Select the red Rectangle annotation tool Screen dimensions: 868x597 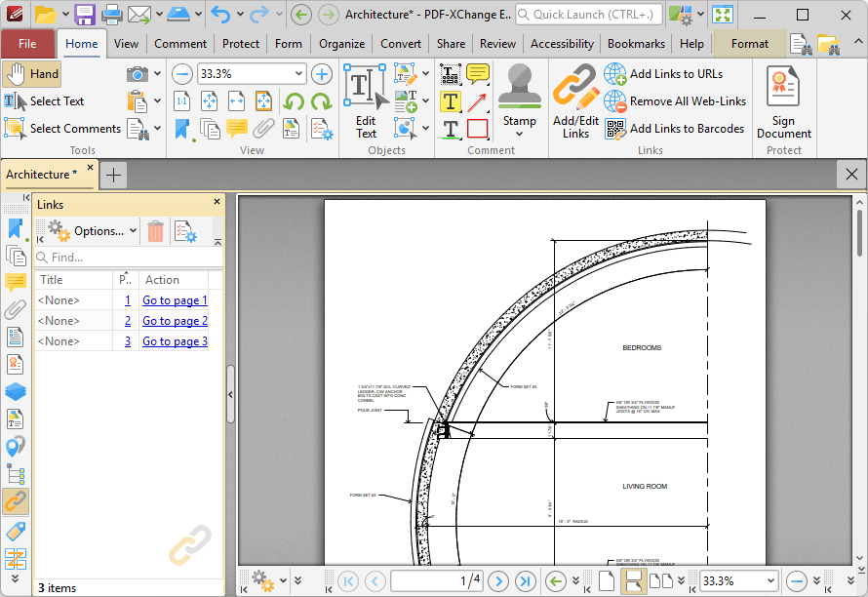tap(477, 129)
